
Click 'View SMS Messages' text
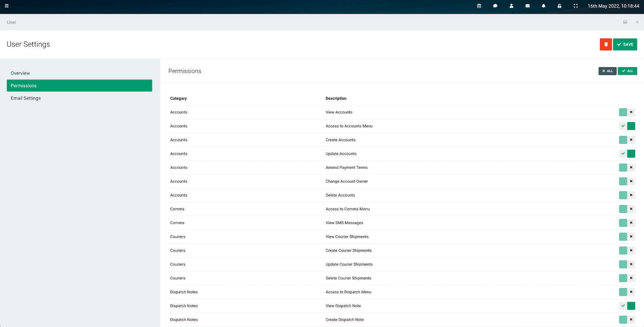[x=344, y=223]
